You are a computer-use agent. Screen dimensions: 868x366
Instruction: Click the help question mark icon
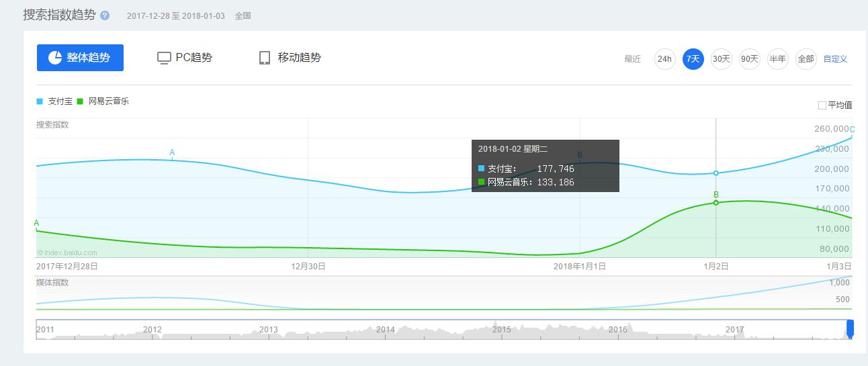tap(105, 15)
